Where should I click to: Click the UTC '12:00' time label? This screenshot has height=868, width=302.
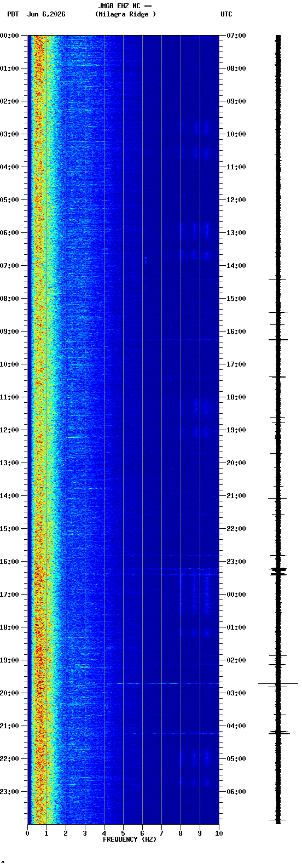click(236, 200)
